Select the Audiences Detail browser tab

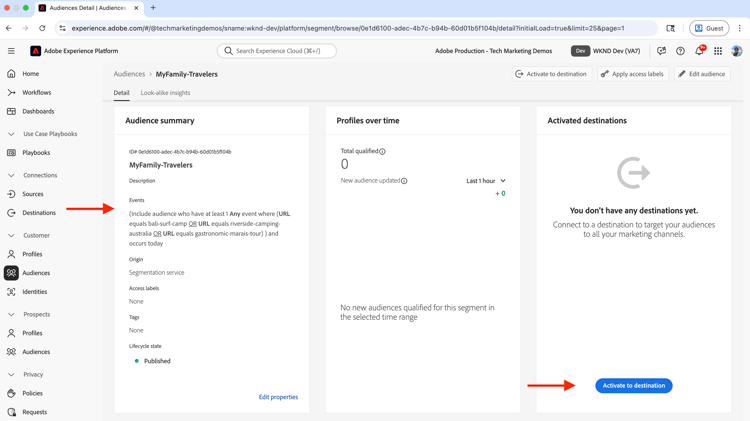click(x=88, y=8)
